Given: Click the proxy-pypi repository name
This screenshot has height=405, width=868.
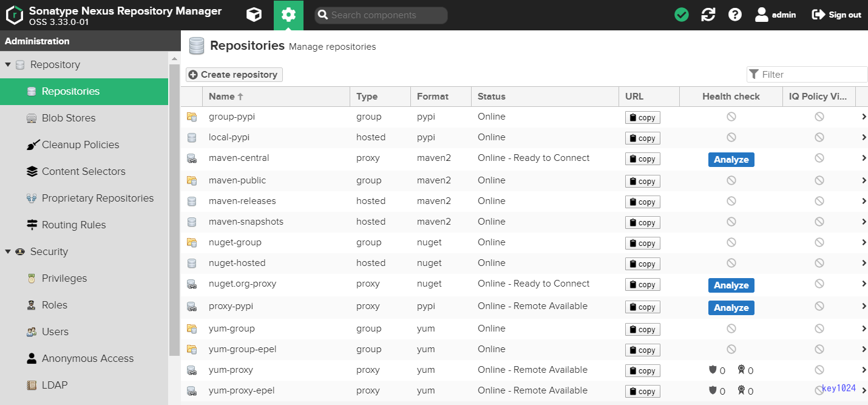Looking at the screenshot, I should (231, 306).
